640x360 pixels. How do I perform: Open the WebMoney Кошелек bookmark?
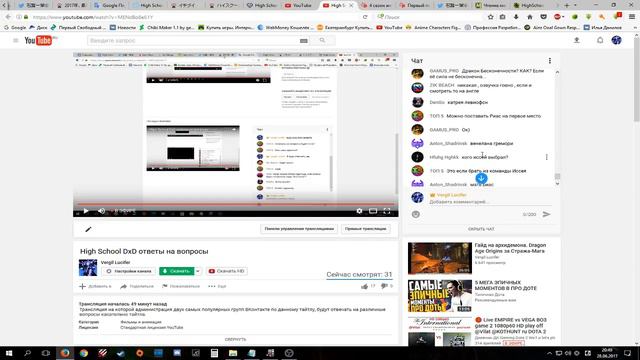coord(286,28)
